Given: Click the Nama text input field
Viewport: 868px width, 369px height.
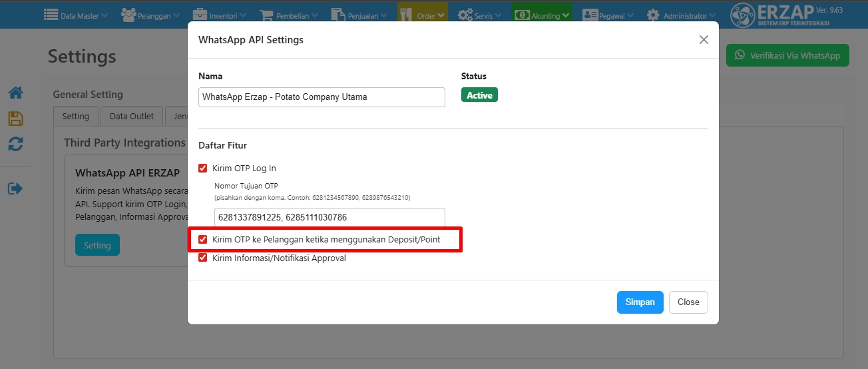Looking at the screenshot, I should (x=322, y=97).
